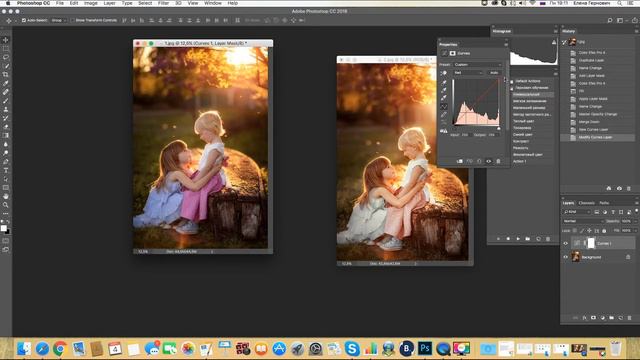Toggle lock all in Layers panel

604,231
